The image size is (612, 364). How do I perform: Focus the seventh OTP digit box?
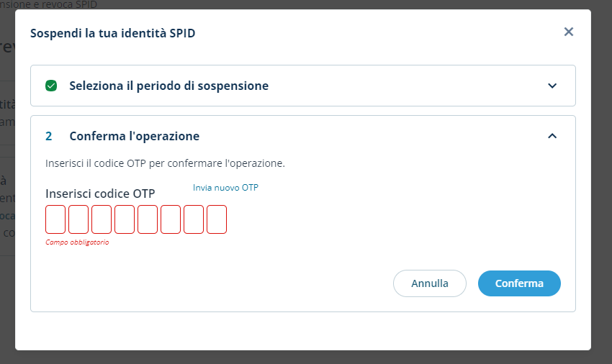[194, 219]
